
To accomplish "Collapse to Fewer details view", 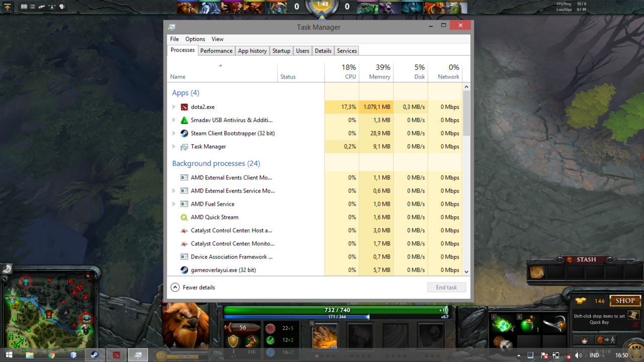I will (193, 288).
